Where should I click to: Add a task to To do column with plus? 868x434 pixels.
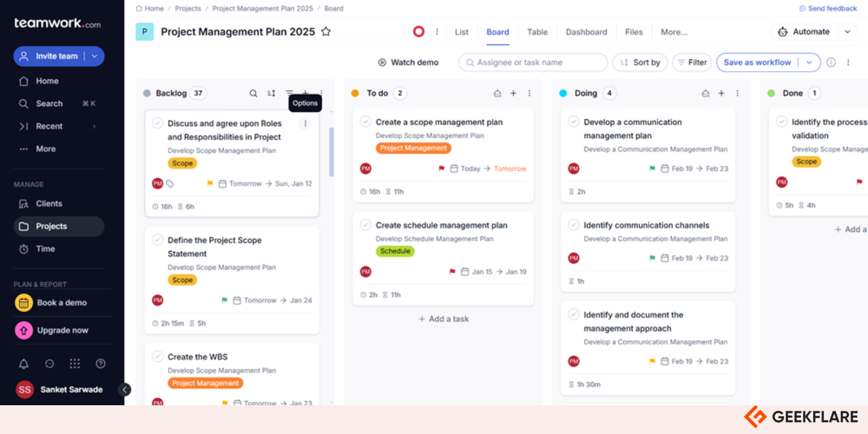[513, 93]
